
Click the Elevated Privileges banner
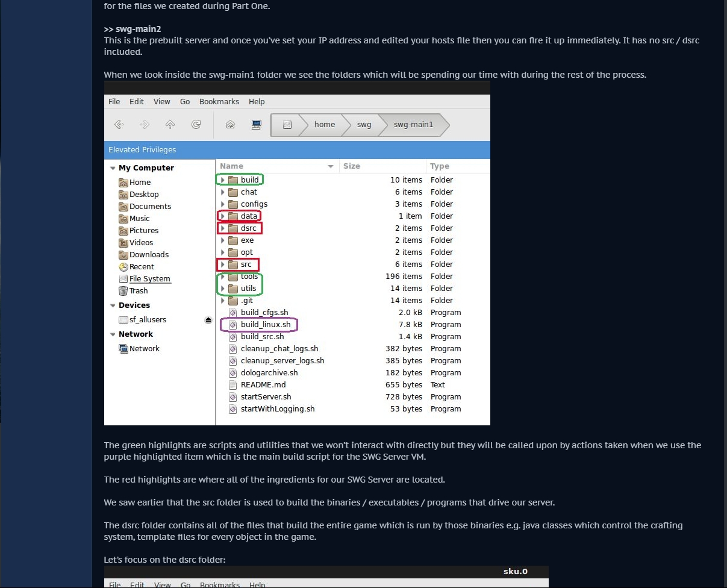point(297,150)
